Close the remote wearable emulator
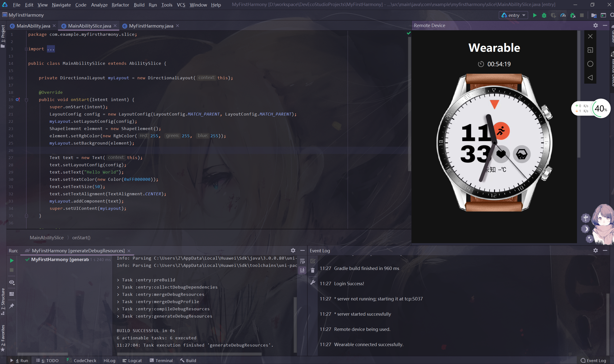Screen dimensions: 614x364 (x=590, y=36)
